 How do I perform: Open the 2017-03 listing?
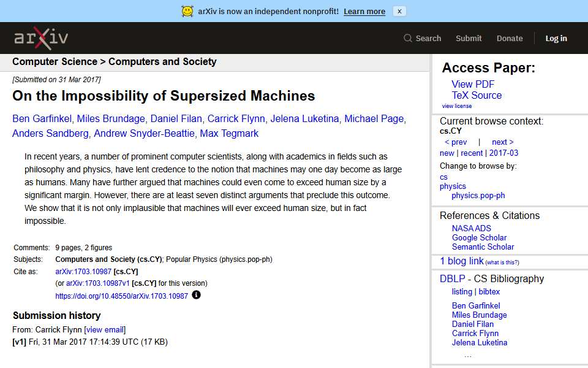(x=503, y=153)
